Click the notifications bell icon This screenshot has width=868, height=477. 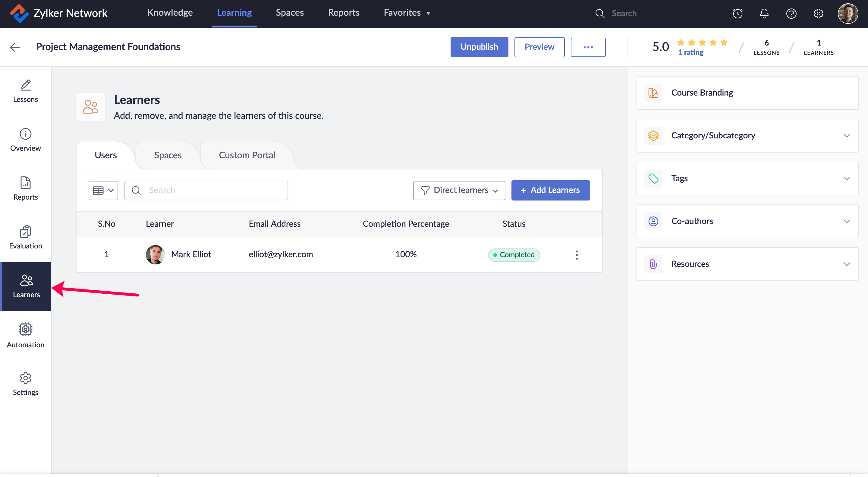(764, 14)
